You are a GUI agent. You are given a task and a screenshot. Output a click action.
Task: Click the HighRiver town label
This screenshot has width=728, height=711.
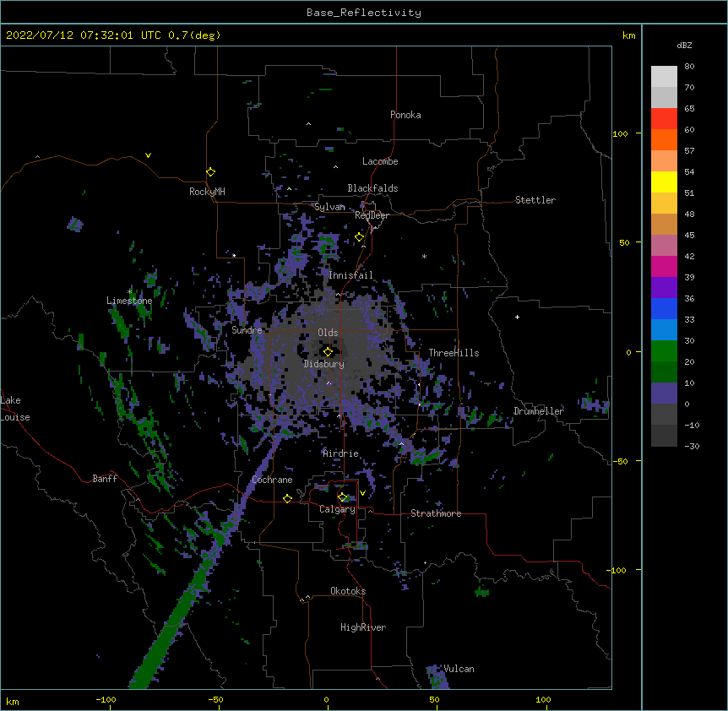(363, 627)
